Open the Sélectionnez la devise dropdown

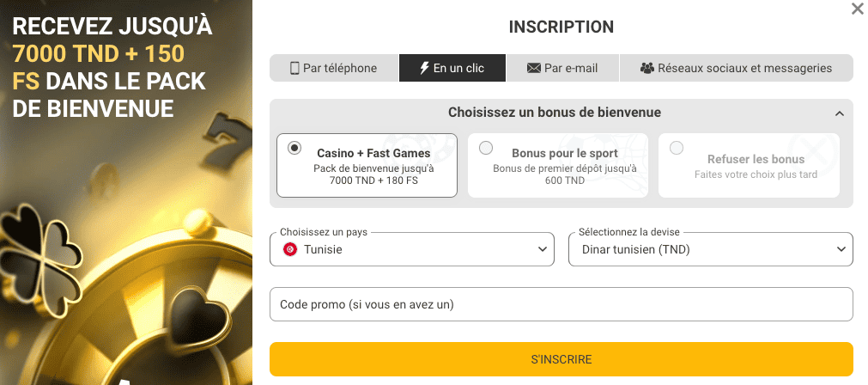pyautogui.click(x=711, y=249)
